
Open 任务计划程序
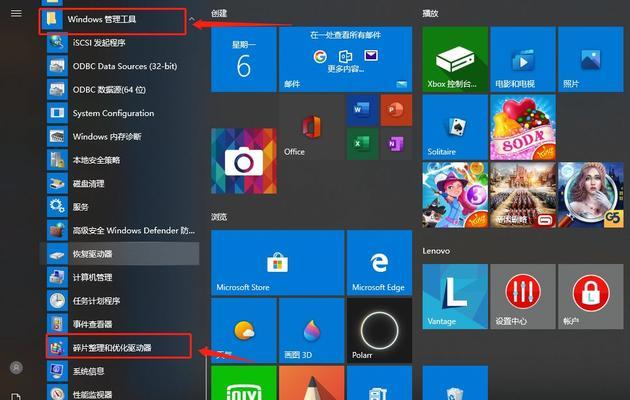(121, 301)
